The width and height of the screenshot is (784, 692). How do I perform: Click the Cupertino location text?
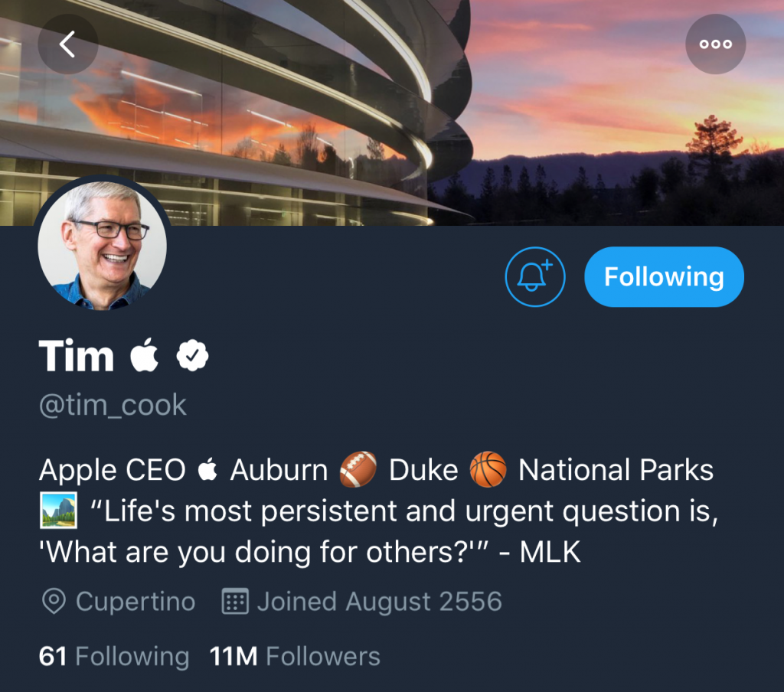click(136, 602)
